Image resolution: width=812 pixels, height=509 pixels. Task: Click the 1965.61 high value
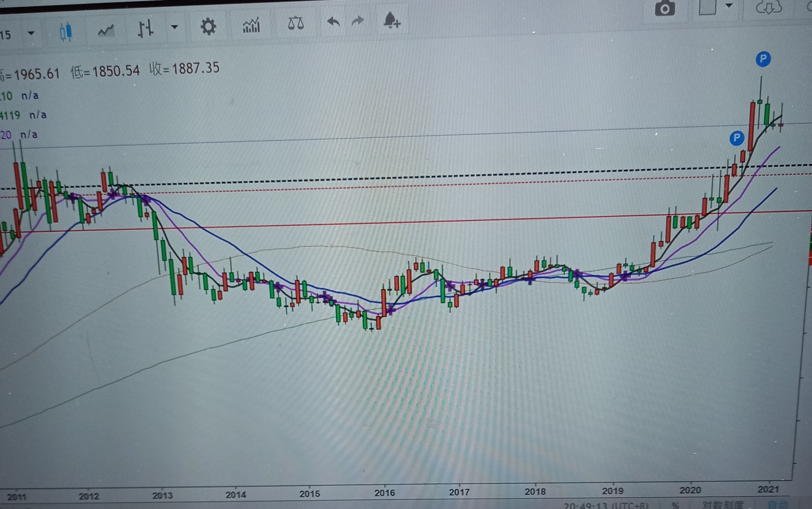37,74
